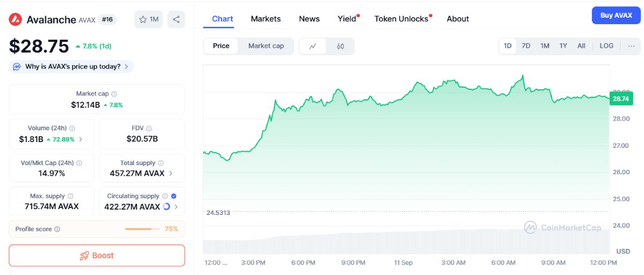Screen dimensions: 644x275
Task: Open the chart more options ellipsis
Action: pos(632,46)
